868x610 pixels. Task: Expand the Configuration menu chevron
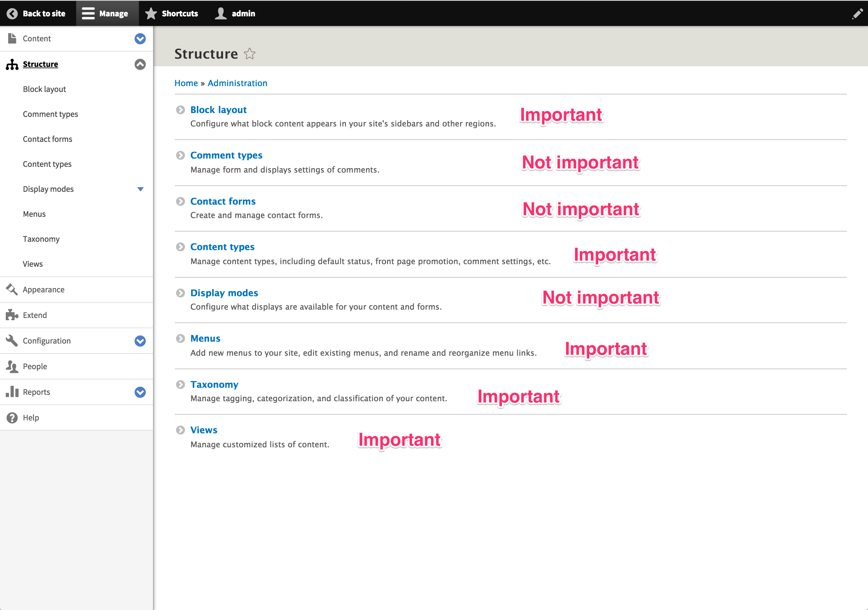tap(140, 341)
